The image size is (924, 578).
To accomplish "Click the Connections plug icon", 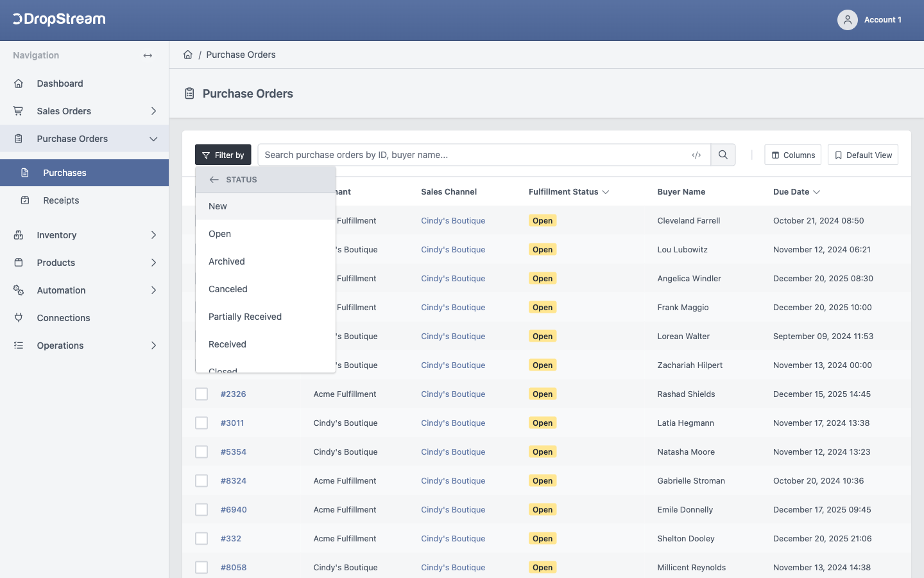I will pyautogui.click(x=19, y=318).
